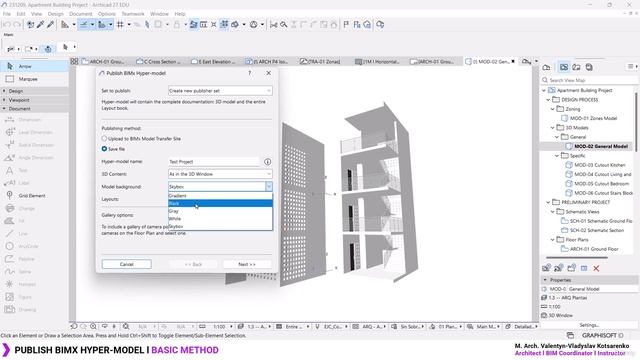Open the 1:100 scale dropdown on bottom bar

222,327
